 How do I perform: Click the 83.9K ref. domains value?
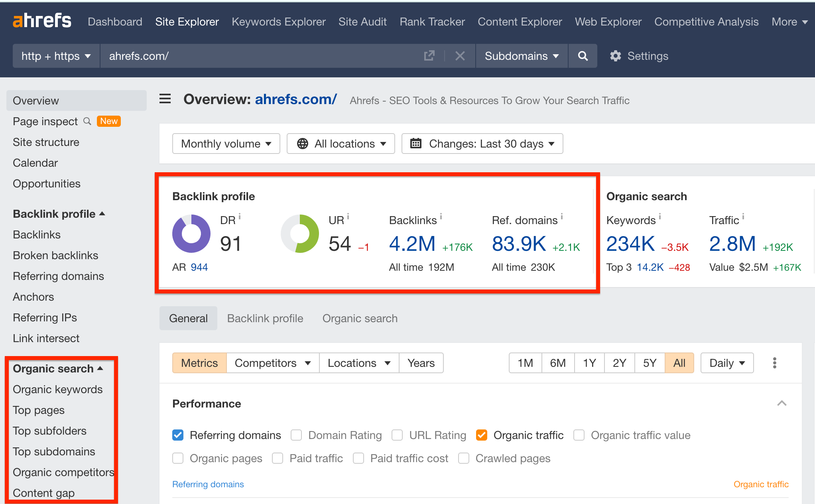(x=519, y=244)
